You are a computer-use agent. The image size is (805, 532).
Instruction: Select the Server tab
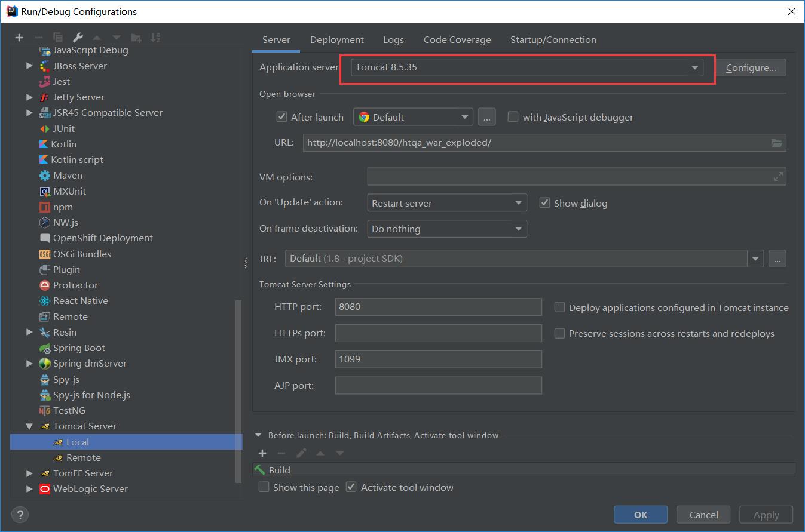click(276, 39)
